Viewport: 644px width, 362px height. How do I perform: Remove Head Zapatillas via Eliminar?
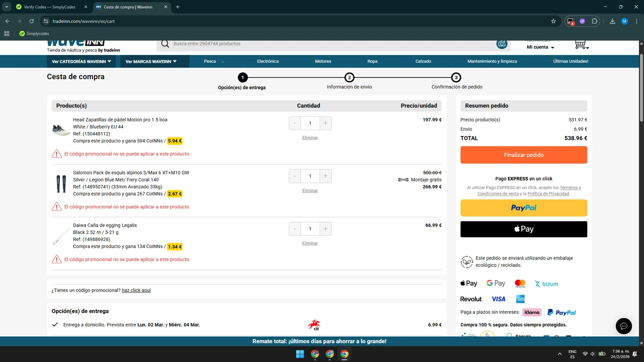310,138
